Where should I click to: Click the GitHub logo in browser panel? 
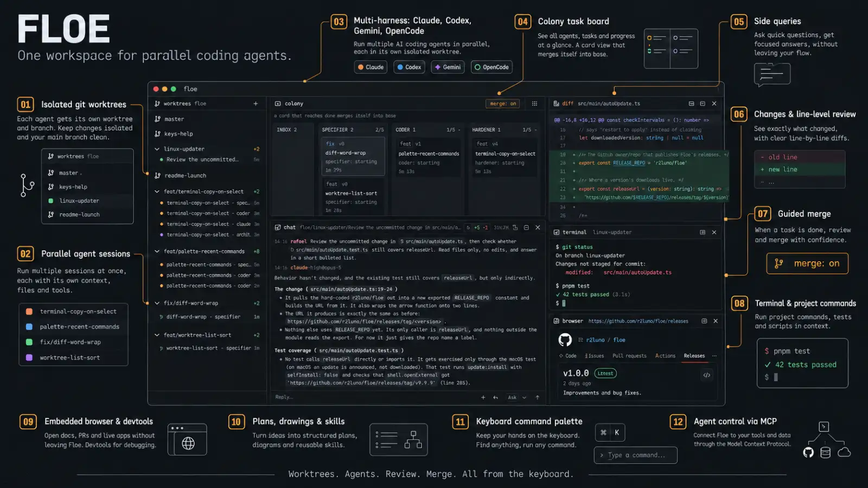(x=565, y=340)
